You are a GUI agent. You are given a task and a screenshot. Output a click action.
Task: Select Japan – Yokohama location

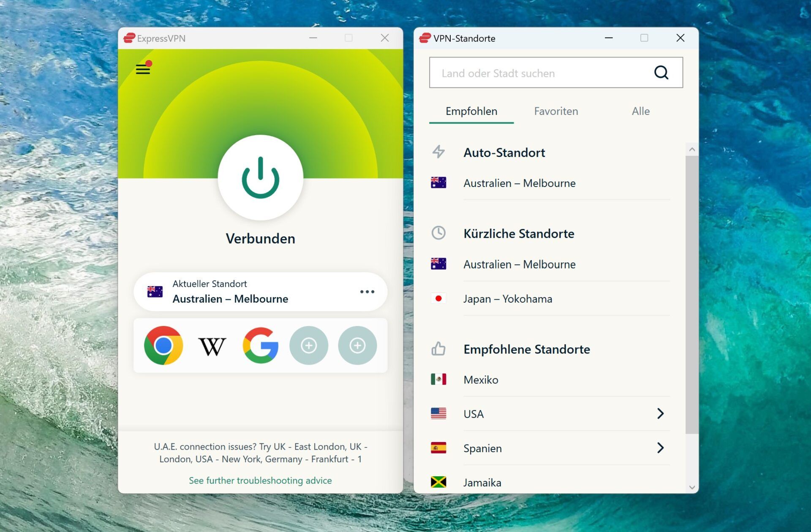(x=550, y=299)
